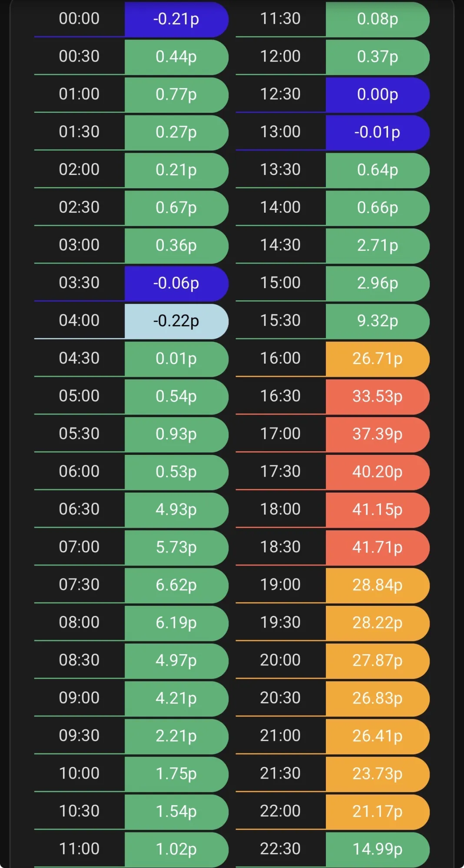464x868 pixels.
Task: Select the light blue -0.22p price pill
Action: pyautogui.click(x=176, y=321)
